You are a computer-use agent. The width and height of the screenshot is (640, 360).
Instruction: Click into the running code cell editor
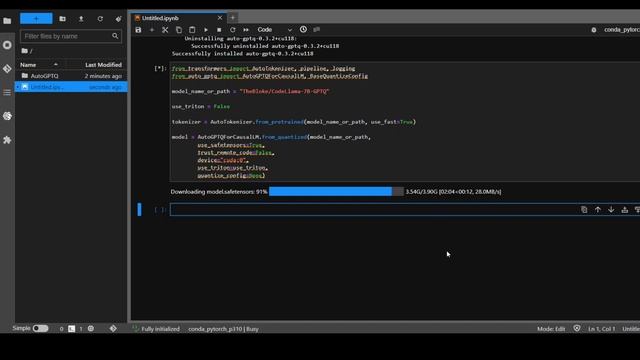(405, 122)
